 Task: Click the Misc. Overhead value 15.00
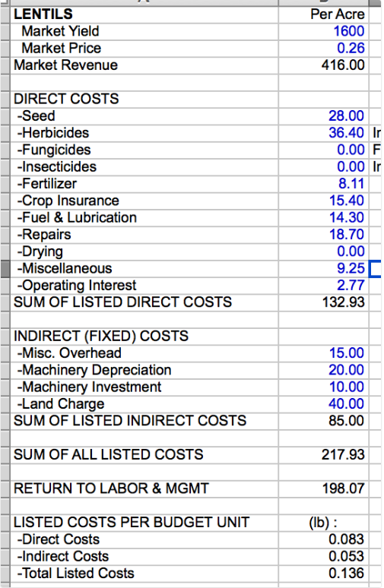(x=324, y=353)
